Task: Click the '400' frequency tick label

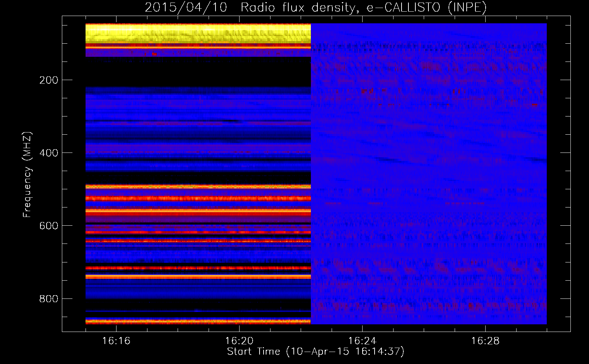Action: coord(49,153)
